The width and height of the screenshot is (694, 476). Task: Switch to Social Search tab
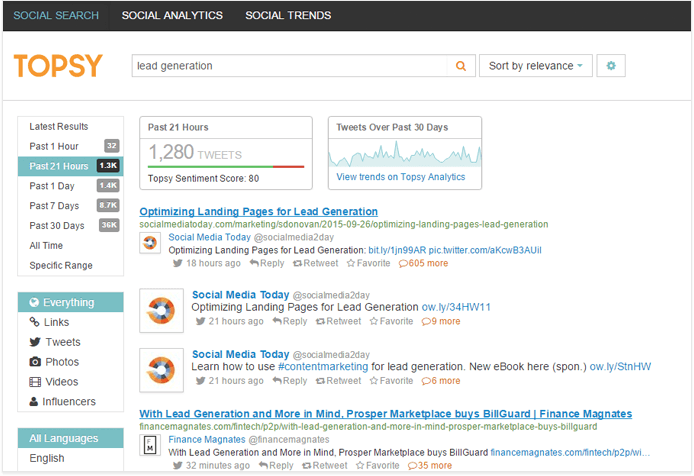(x=56, y=15)
